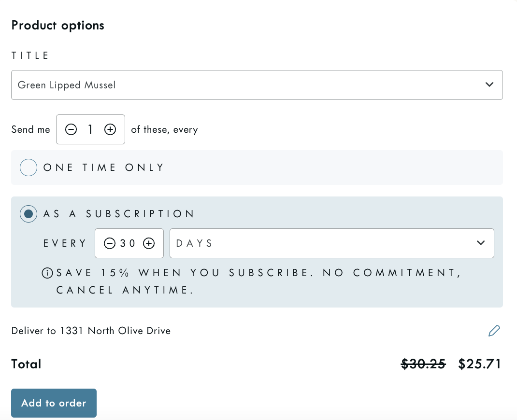Edit delivery address with pencil icon

click(494, 331)
